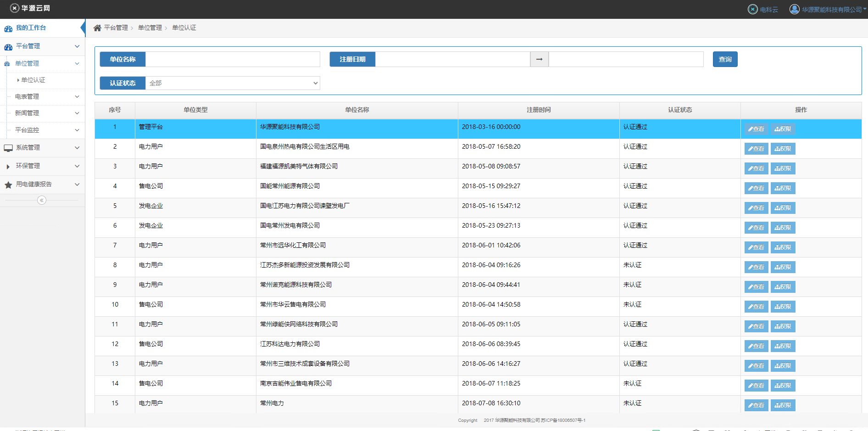Click 查看 for 南京吉能伟业售电 row

click(x=756, y=386)
